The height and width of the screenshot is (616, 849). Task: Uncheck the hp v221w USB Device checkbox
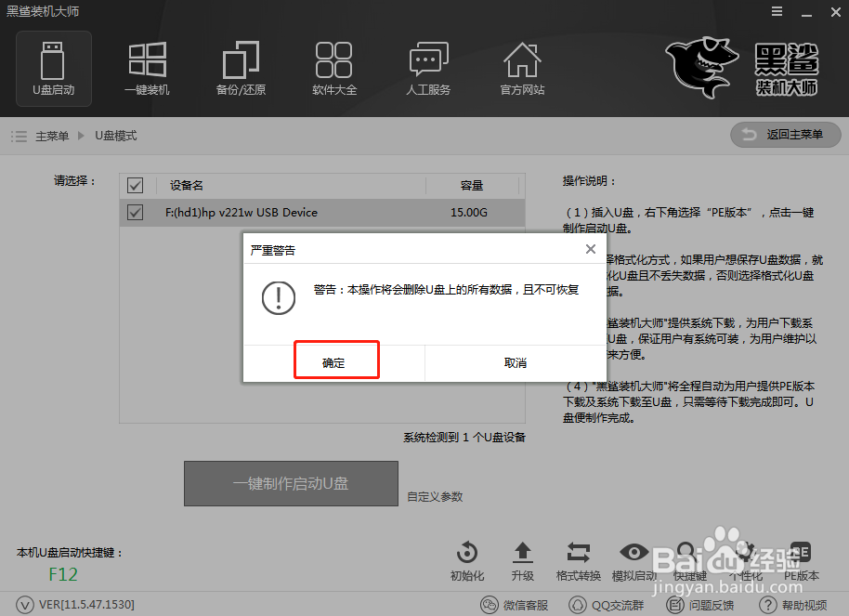(x=135, y=214)
